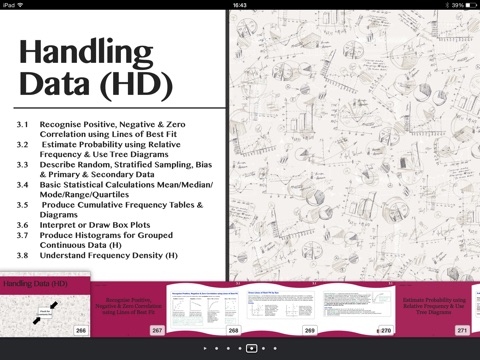Viewport: 480px width, 360px height.
Task: Open page thumbnail 266 Handling Data
Action: pos(45,305)
